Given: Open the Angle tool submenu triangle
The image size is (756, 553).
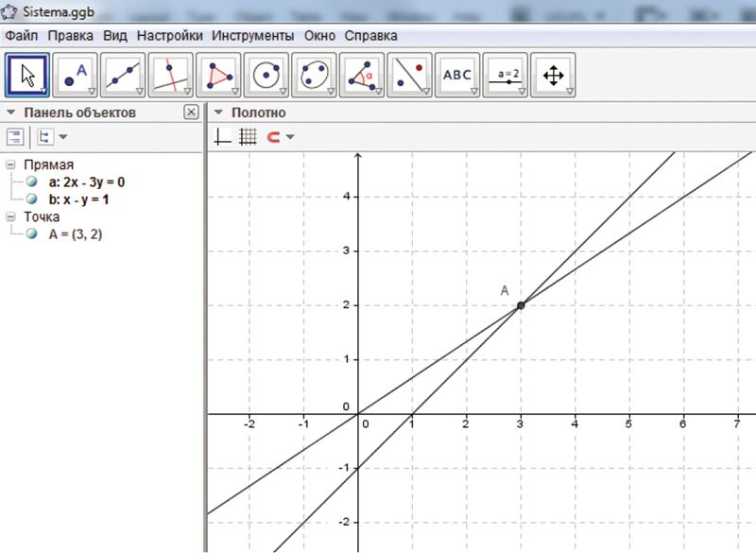Looking at the screenshot, I should tap(378, 91).
